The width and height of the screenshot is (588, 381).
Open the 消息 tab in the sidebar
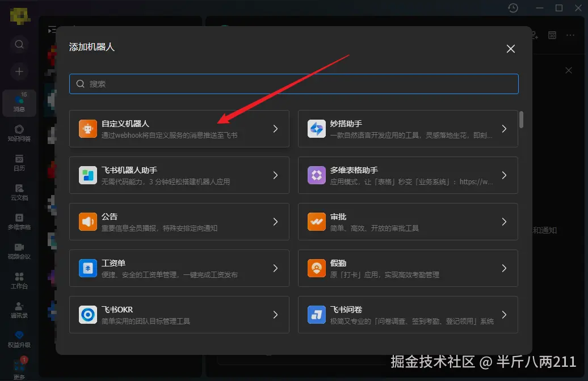pos(19,103)
